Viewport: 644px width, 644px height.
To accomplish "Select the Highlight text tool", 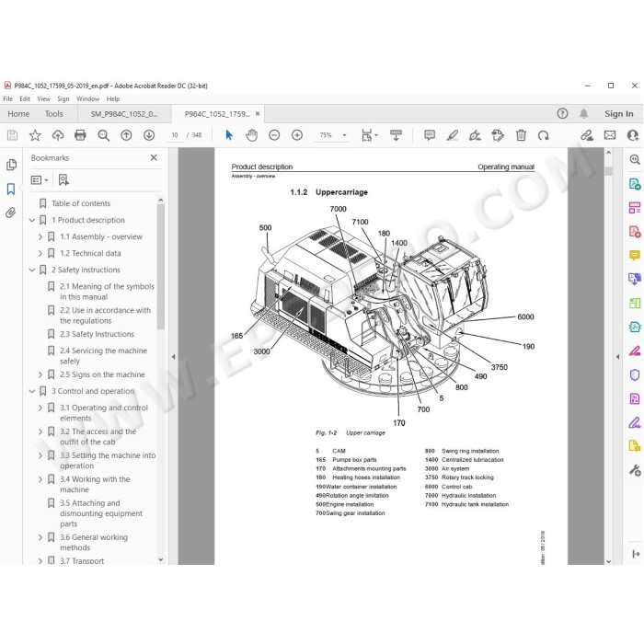I will [453, 135].
